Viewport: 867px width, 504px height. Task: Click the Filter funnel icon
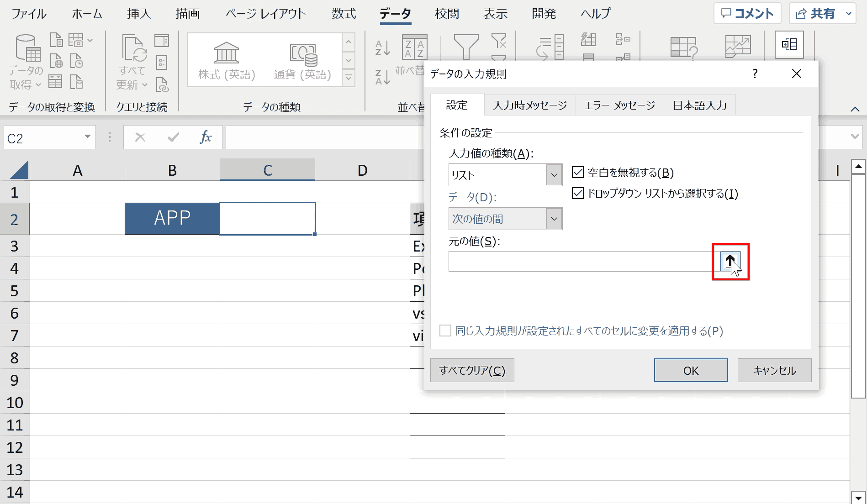pos(466,47)
